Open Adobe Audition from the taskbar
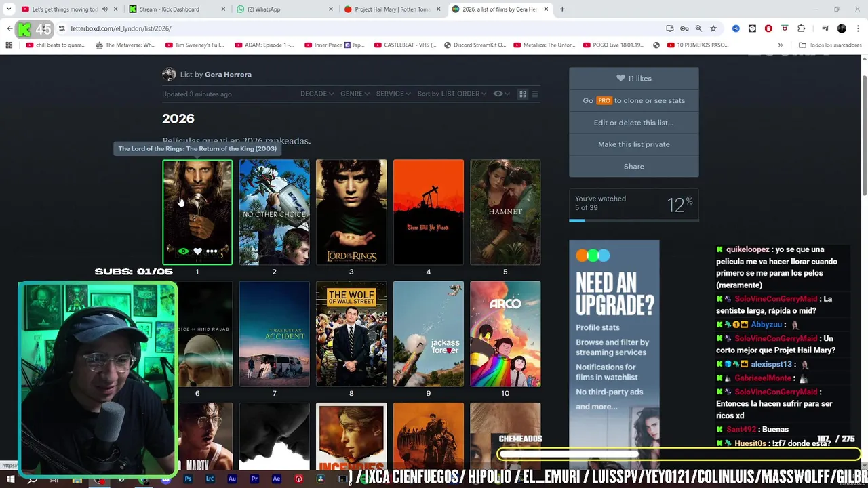The image size is (868, 488). click(232, 479)
